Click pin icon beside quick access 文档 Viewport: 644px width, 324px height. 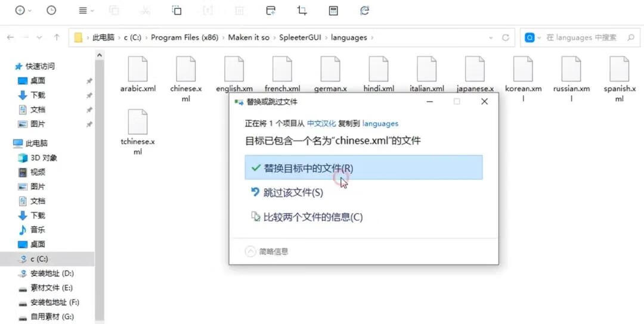[89, 110]
